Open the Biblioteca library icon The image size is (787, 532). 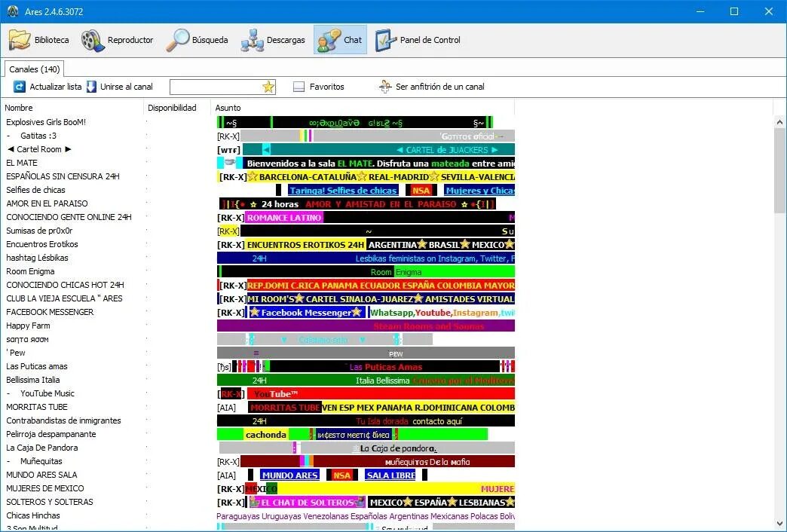point(20,40)
